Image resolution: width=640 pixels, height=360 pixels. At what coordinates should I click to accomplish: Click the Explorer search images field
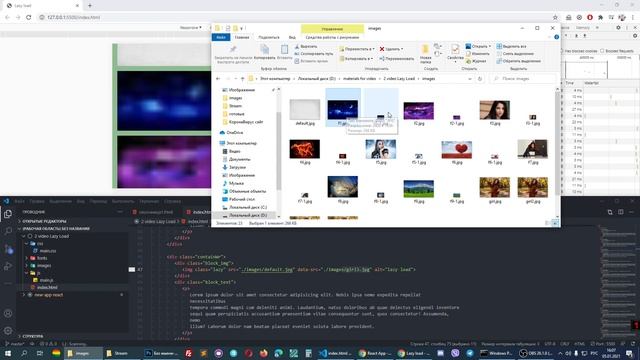click(x=523, y=79)
